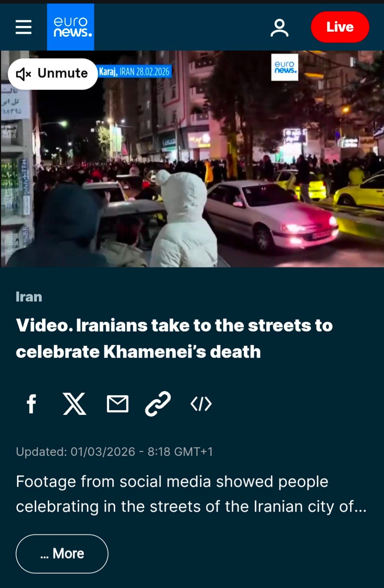The width and height of the screenshot is (384, 588).
Task: Tap the white car in the video
Action: tap(271, 214)
